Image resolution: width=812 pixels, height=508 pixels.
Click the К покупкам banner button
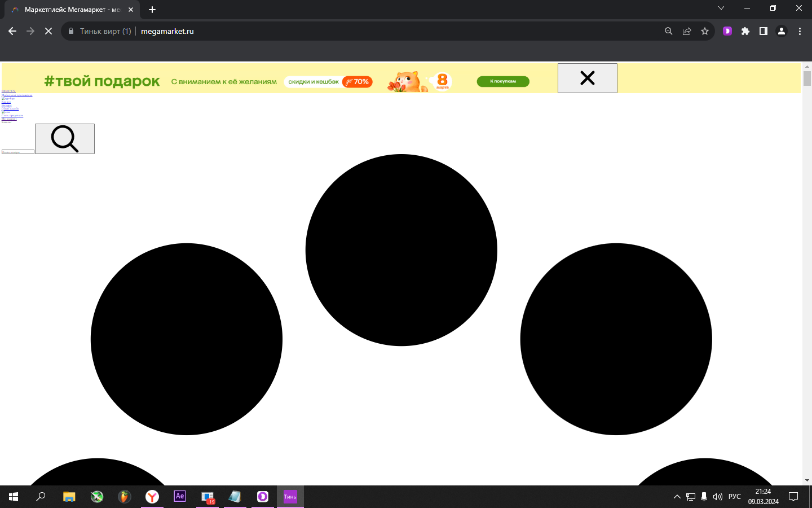coord(503,81)
